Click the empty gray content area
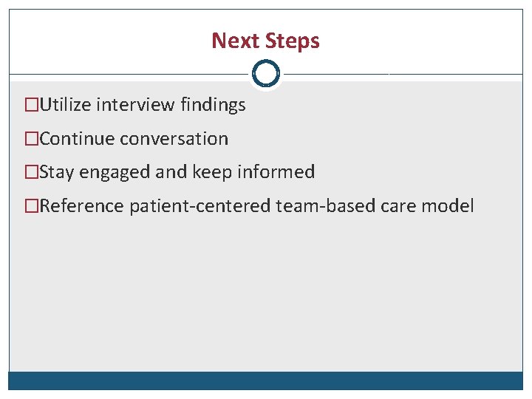The width and height of the screenshot is (532, 399). point(265,296)
